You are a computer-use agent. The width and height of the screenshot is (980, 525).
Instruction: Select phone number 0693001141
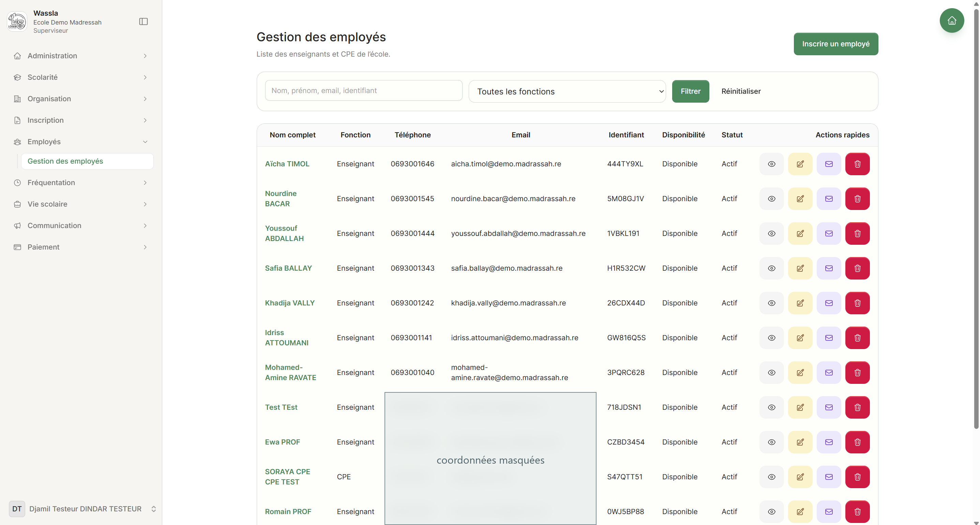click(x=411, y=338)
